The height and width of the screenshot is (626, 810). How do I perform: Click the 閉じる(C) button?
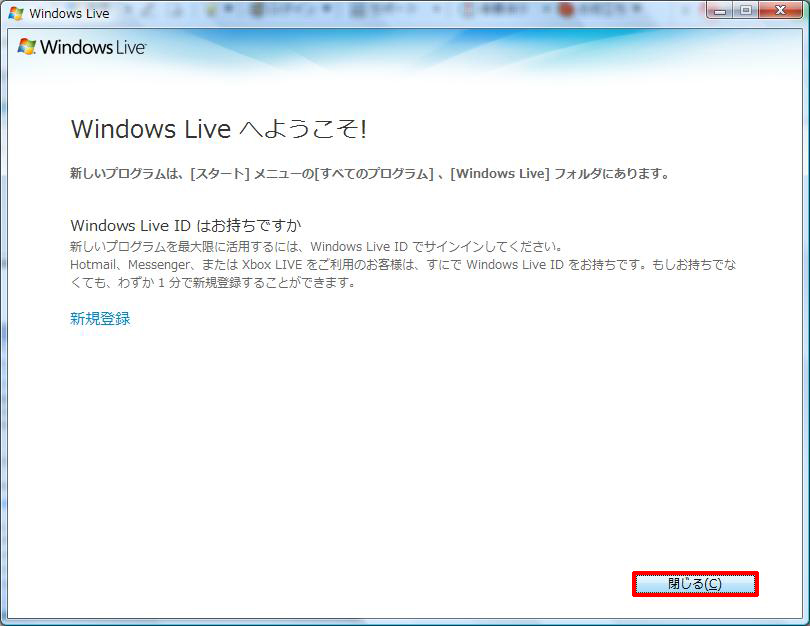[695, 584]
